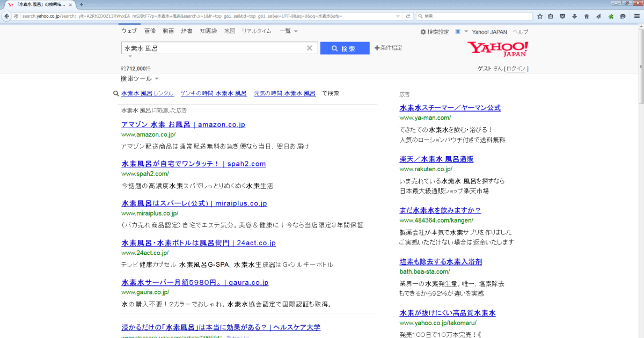Click the ログイン login link

[516, 69]
